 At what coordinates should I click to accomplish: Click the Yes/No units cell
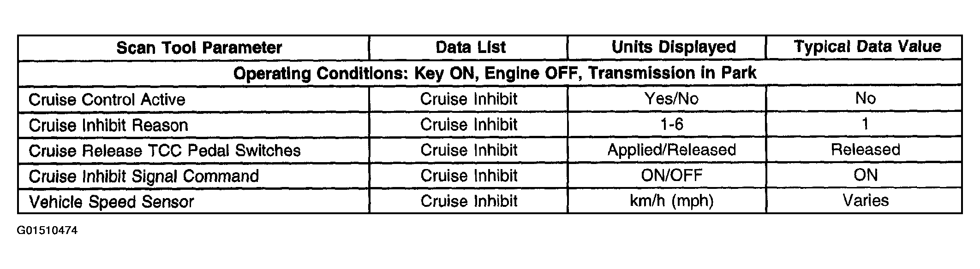pyautogui.click(x=671, y=98)
